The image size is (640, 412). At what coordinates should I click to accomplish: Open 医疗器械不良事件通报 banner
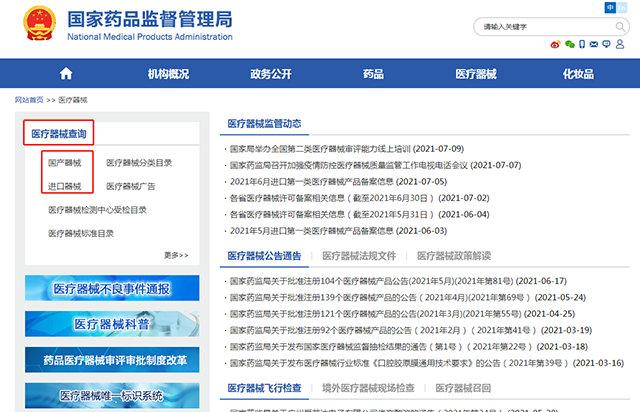112,288
